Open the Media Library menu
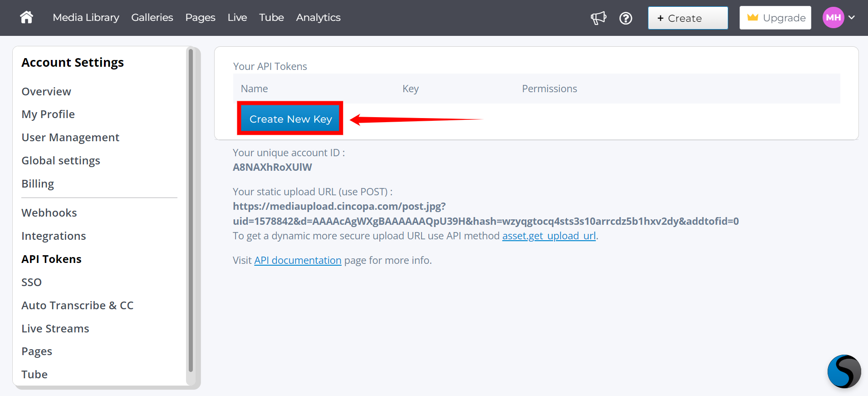Screen dimensions: 868x396 pyautogui.click(x=86, y=18)
